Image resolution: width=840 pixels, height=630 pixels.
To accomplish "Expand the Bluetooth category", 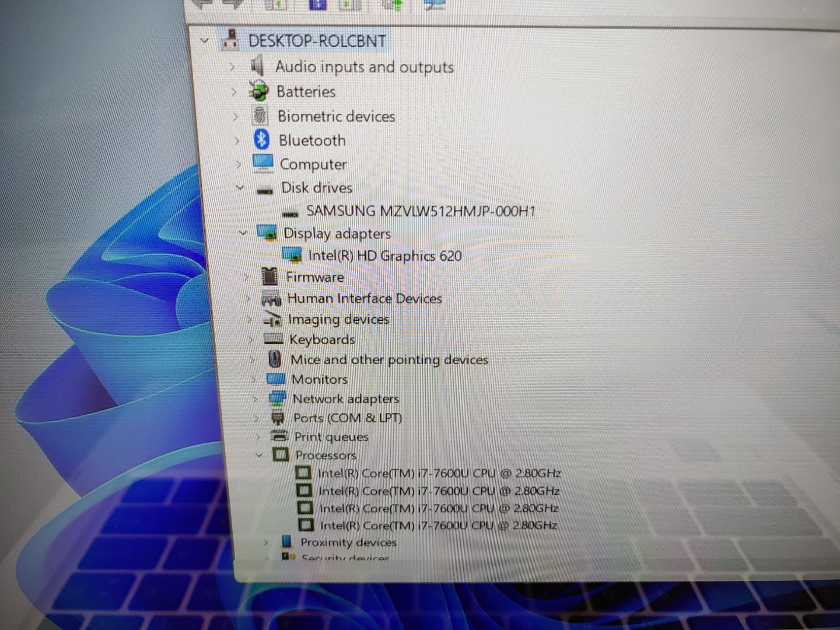I will click(x=237, y=141).
